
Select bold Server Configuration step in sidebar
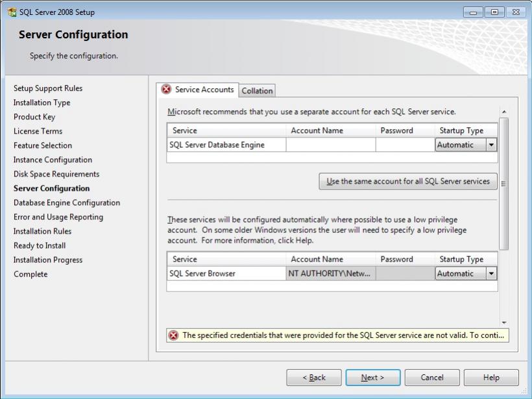(51, 188)
